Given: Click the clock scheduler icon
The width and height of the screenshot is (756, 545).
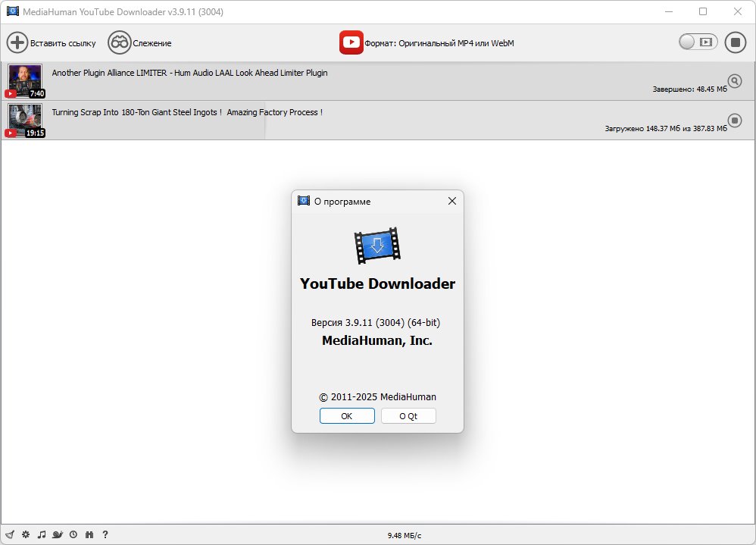Looking at the screenshot, I should [x=73, y=534].
